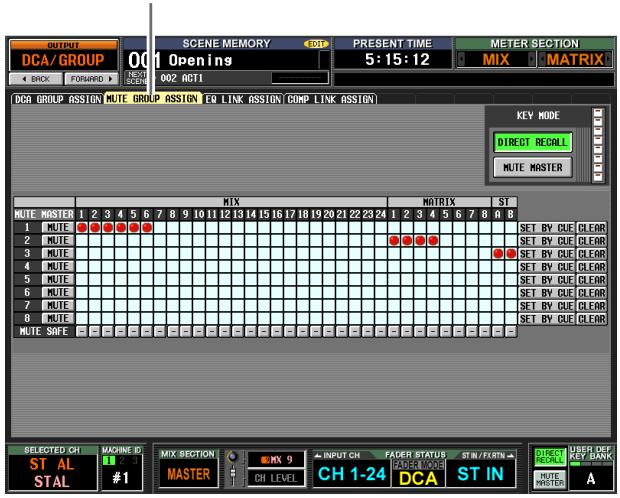Screen dimensions: 620x498
Task: Assign MIX 7 to mute group 1
Action: pos(160,227)
